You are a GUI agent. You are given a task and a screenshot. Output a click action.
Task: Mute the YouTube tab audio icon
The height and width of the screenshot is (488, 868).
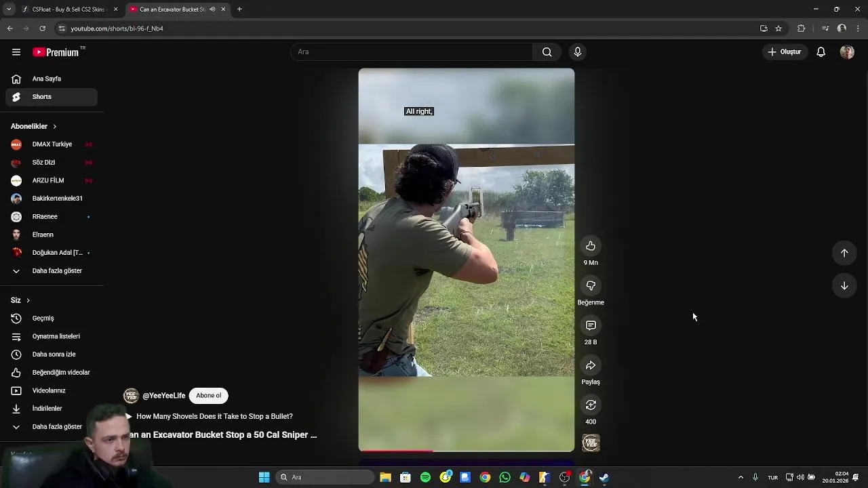[212, 9]
